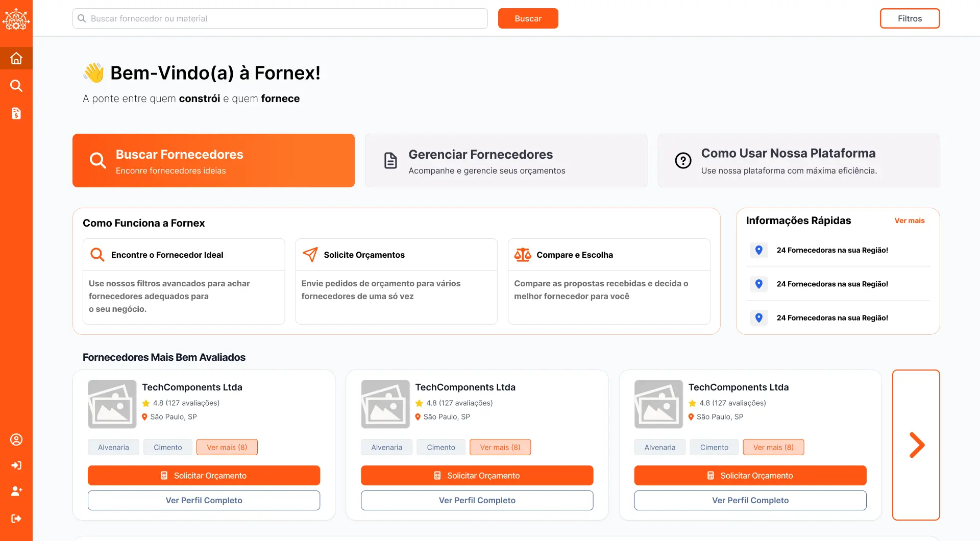Click second '24 Fornecedoras na sua Região!' row
The width and height of the screenshot is (980, 541).
point(838,284)
